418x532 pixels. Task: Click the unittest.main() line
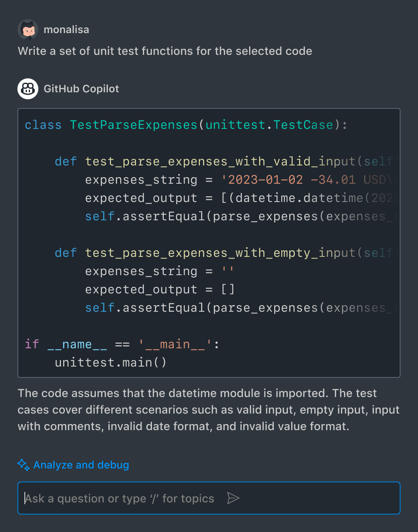111,363
